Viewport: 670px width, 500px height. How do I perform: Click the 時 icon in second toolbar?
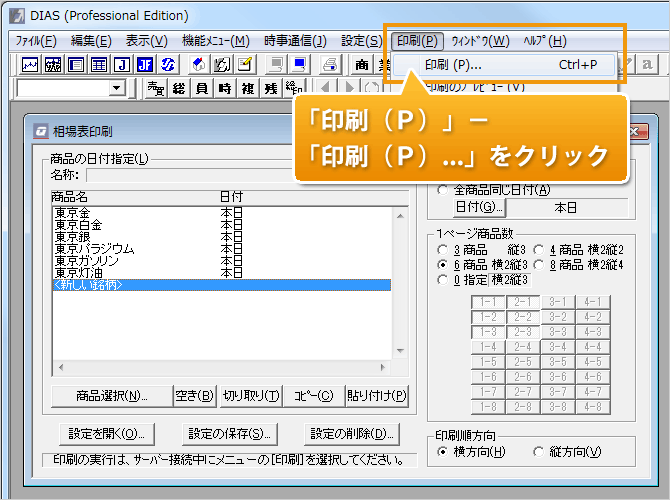223,89
